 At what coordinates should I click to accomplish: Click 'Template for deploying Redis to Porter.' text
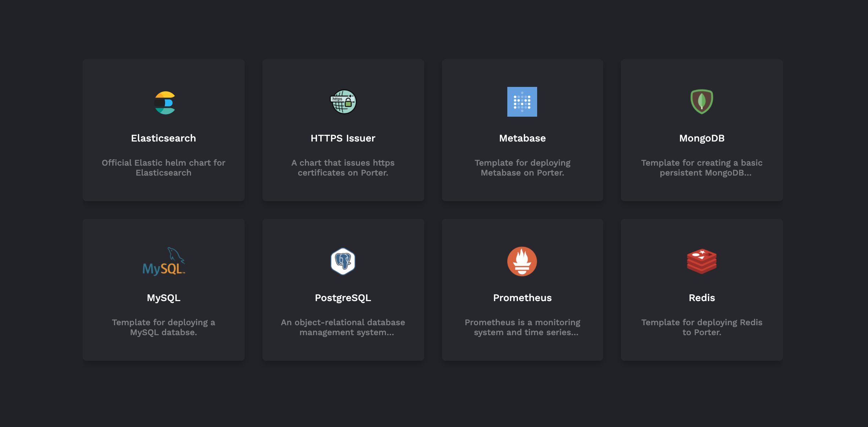click(x=702, y=327)
